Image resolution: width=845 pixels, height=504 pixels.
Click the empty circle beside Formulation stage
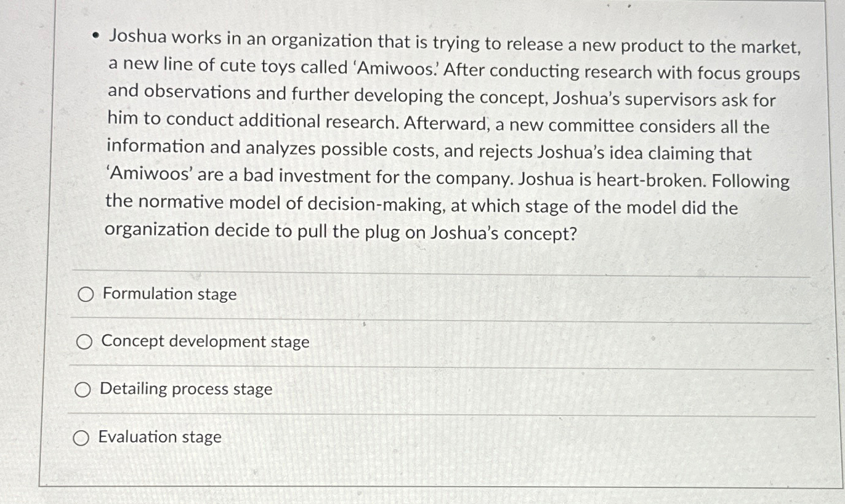pos(84,295)
